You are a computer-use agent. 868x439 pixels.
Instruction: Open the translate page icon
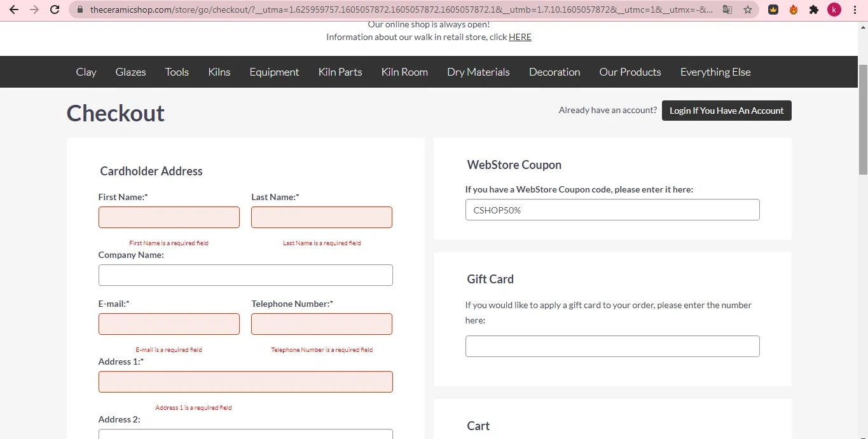727,10
